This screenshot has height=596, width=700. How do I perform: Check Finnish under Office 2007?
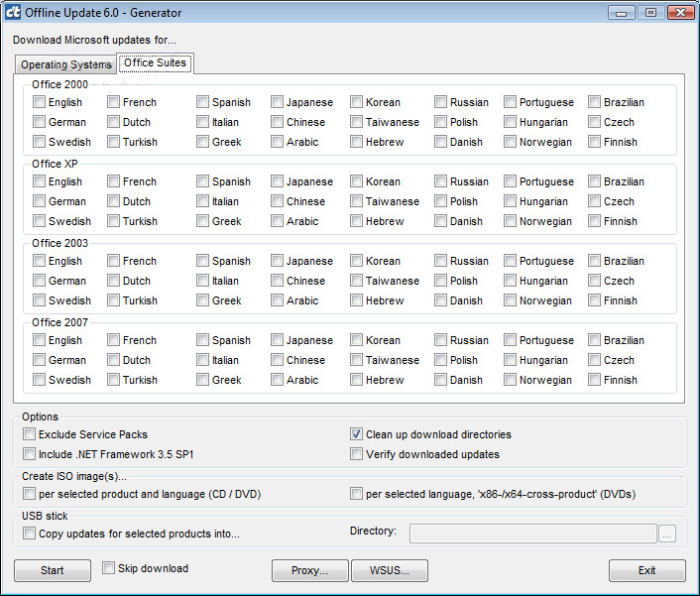click(594, 380)
